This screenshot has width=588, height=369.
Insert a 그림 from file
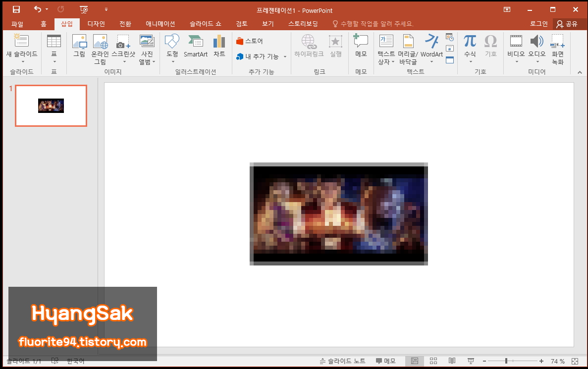point(79,46)
